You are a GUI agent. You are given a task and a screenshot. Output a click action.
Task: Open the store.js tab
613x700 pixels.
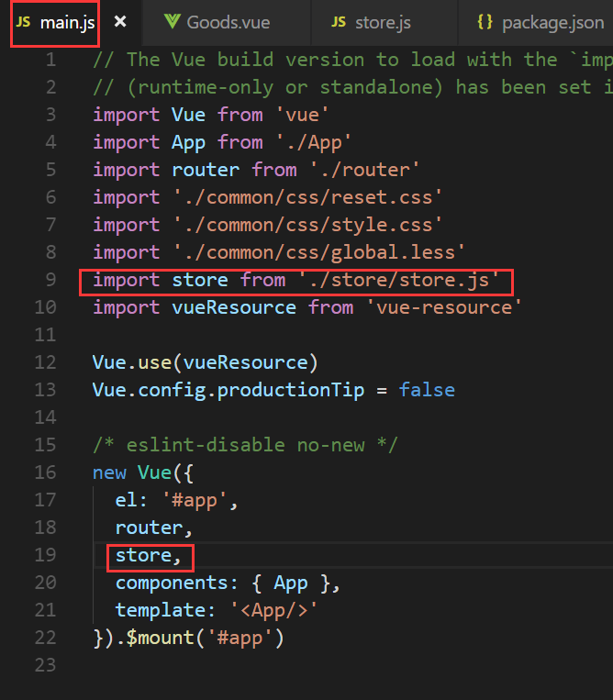(x=383, y=22)
